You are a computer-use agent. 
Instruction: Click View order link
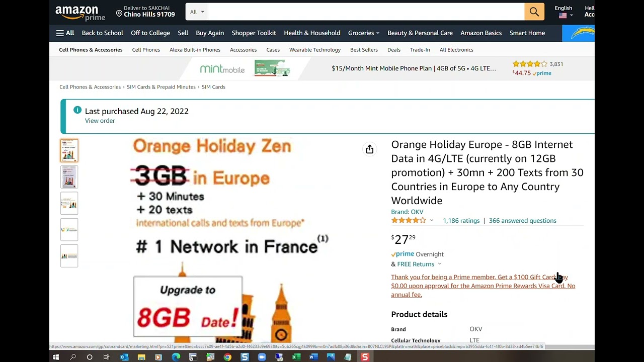[x=100, y=121]
